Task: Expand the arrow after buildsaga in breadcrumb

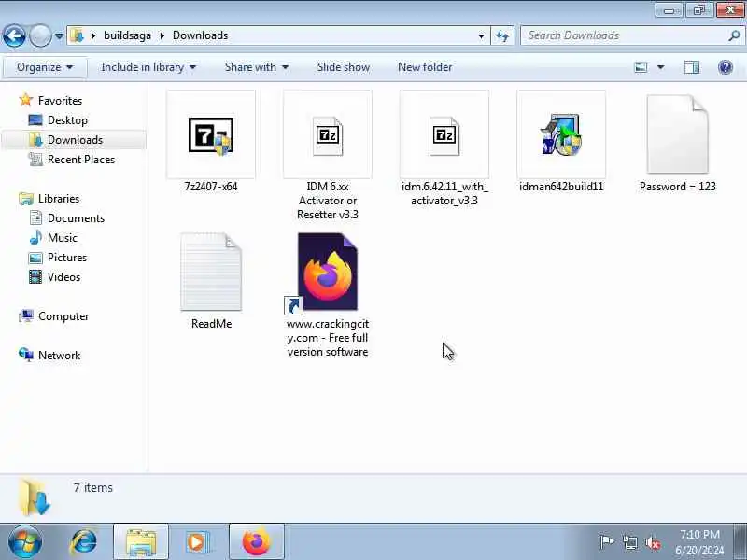Action: coord(162,35)
